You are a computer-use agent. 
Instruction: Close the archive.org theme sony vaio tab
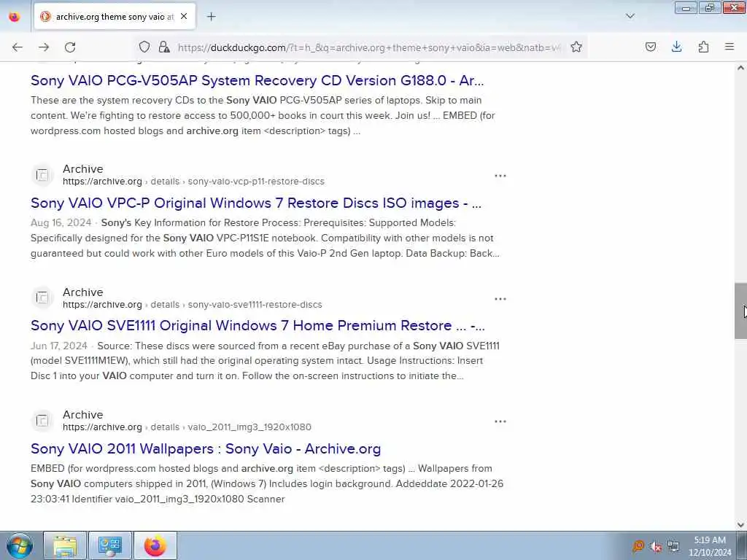point(184,16)
